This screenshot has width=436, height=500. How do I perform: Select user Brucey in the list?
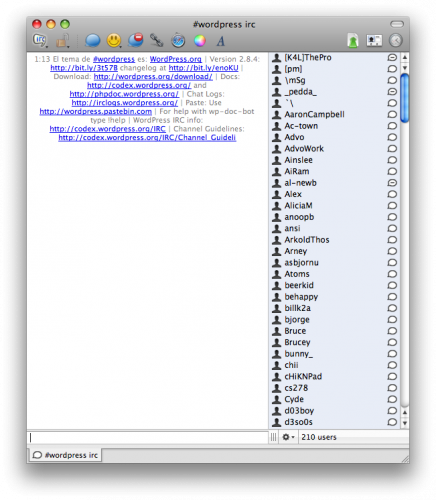tap(335, 342)
